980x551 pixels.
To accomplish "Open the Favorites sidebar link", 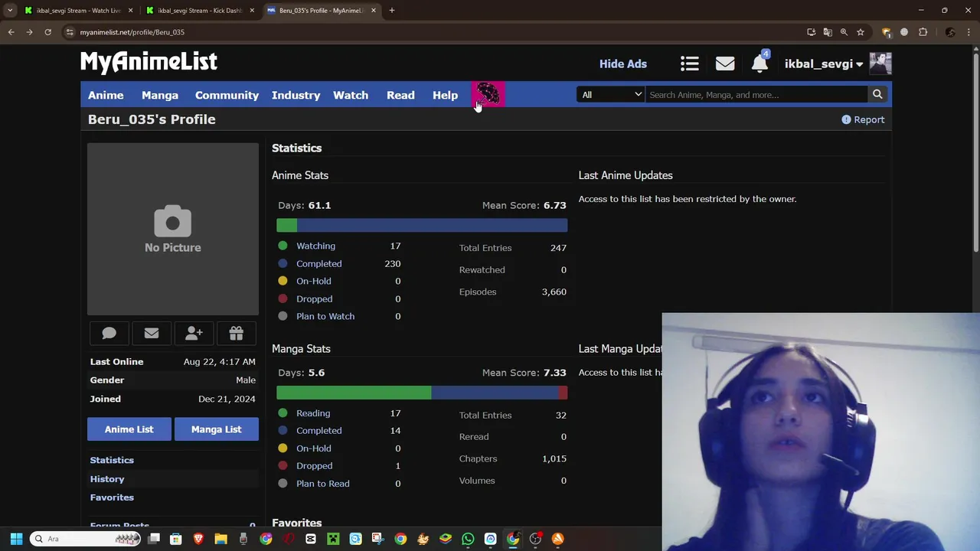I will point(112,497).
